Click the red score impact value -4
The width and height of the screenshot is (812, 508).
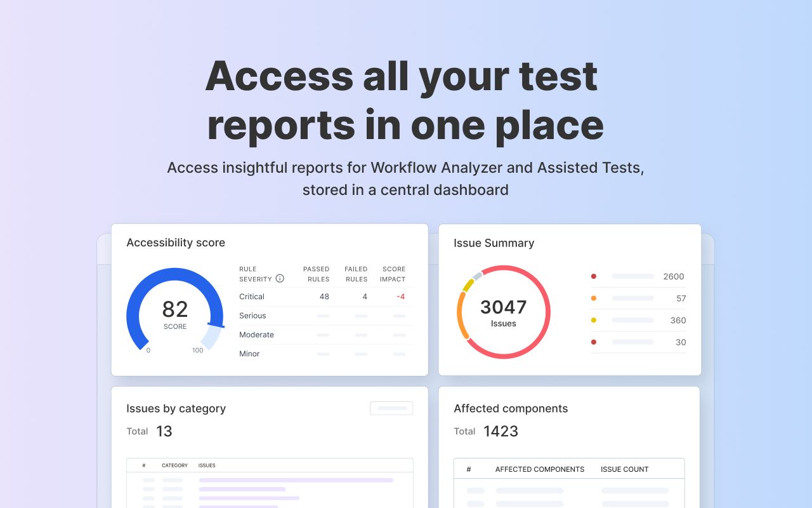[401, 297]
